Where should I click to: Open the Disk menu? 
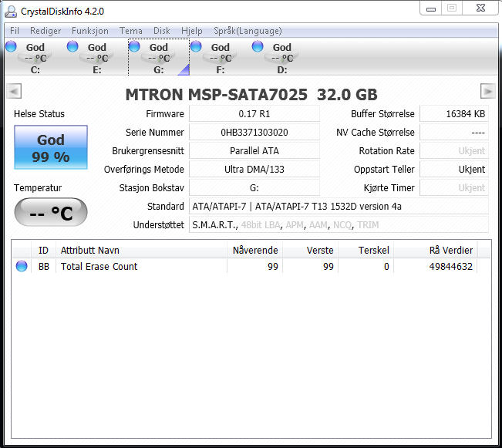(162, 31)
